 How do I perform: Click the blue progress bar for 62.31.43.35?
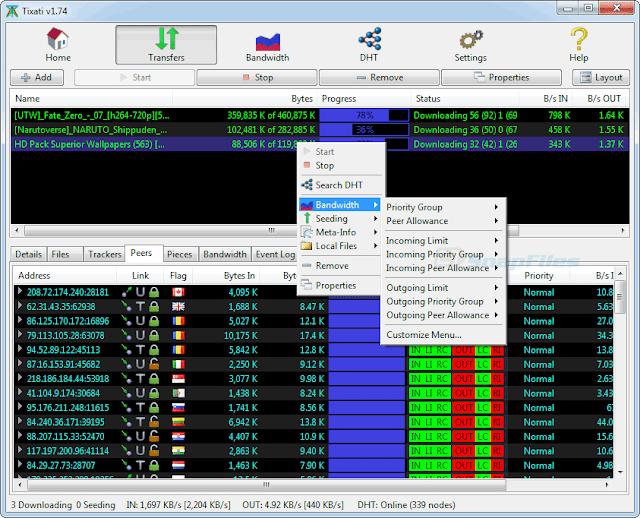point(354,307)
